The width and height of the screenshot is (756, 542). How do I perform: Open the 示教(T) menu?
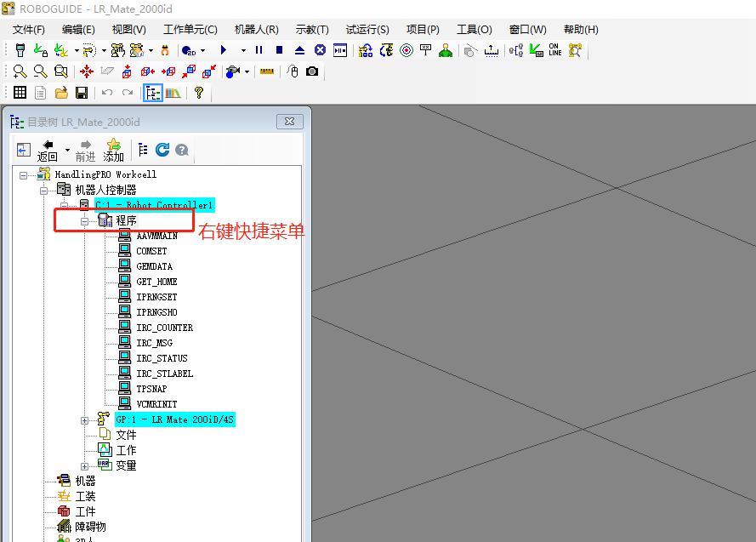point(312,30)
